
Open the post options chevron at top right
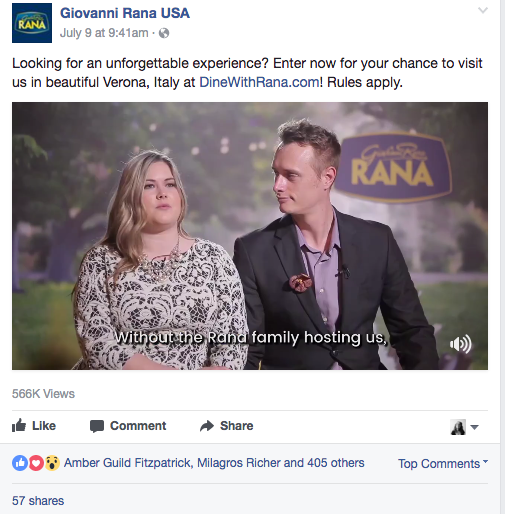pyautogui.click(x=483, y=10)
